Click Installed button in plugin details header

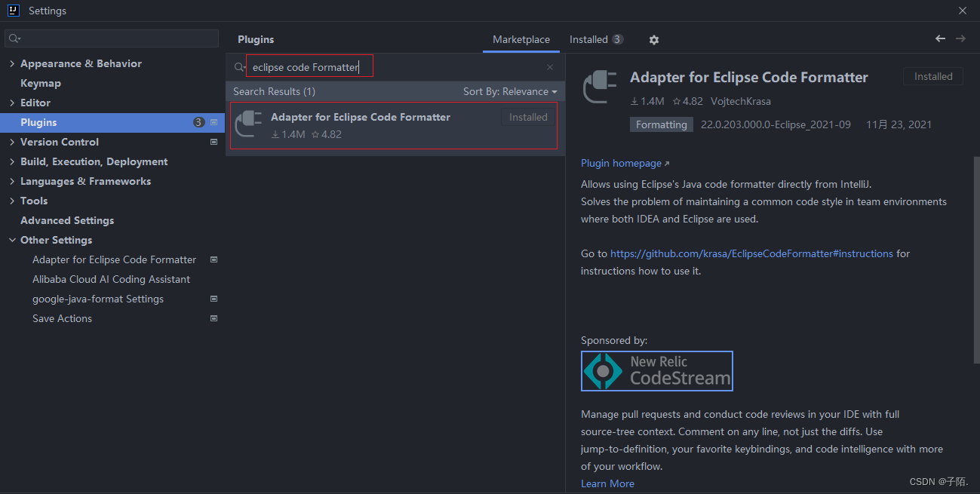(x=933, y=76)
